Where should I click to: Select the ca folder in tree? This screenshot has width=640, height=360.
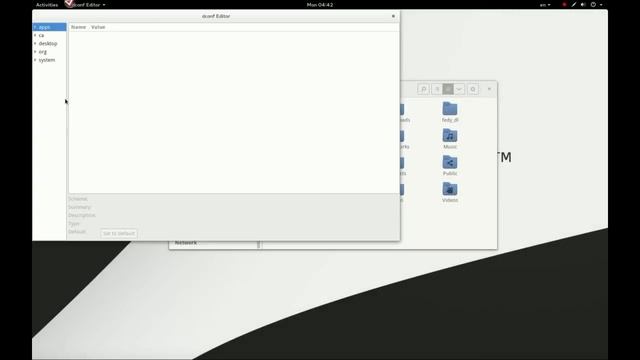[x=41, y=36]
